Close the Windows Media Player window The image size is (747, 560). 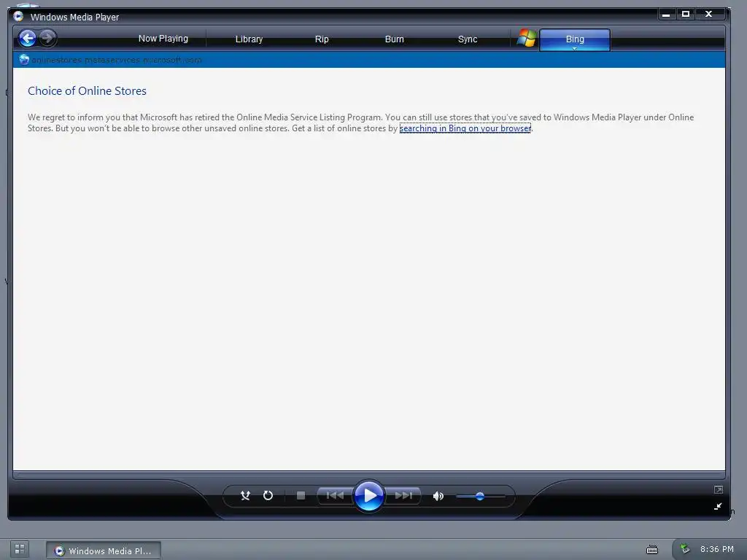708,15
